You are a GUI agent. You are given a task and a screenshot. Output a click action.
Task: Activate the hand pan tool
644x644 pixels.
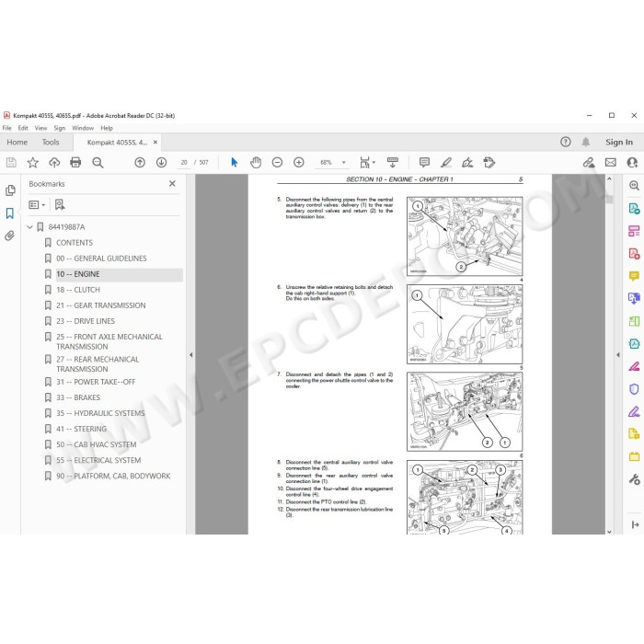256,163
